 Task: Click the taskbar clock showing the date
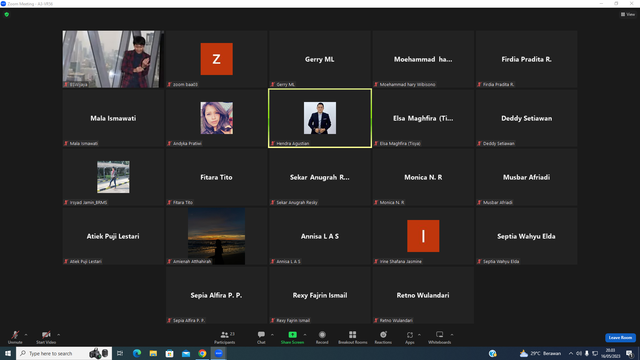pyautogui.click(x=611, y=353)
